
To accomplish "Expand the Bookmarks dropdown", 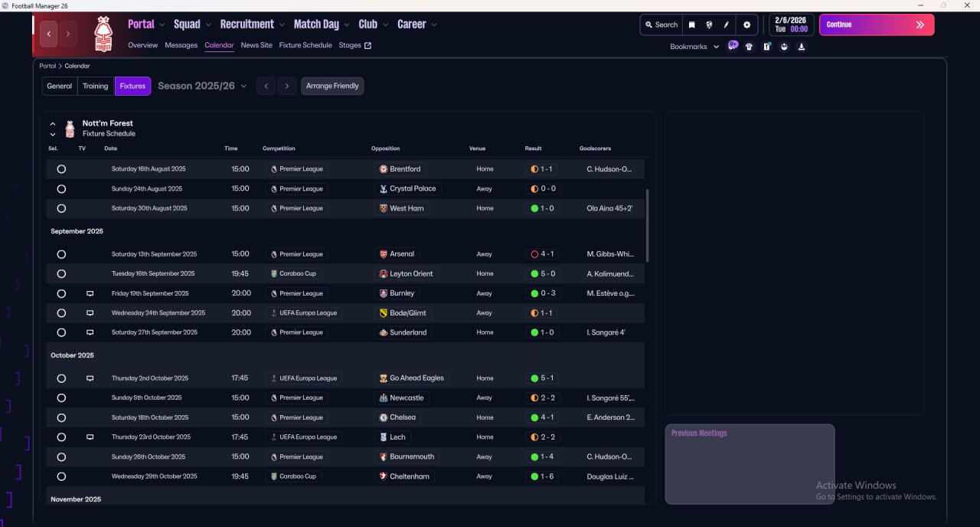I will tap(694, 47).
